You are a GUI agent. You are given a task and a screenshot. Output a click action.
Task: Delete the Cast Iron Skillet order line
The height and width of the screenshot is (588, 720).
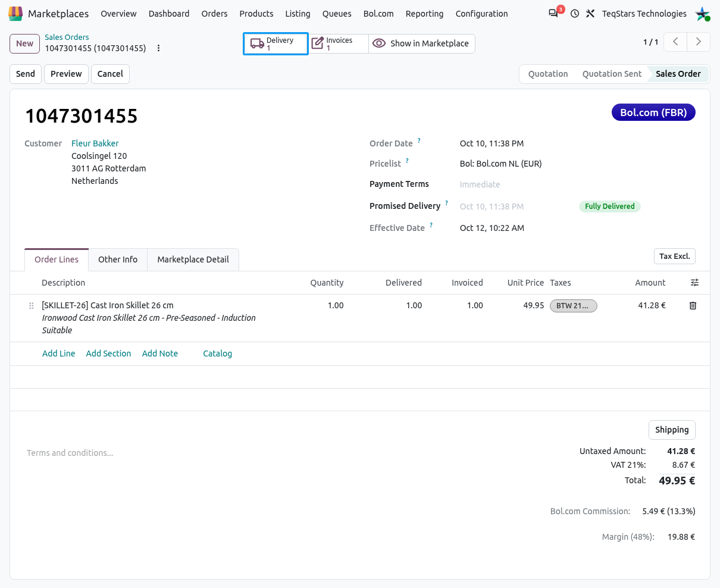click(x=693, y=305)
